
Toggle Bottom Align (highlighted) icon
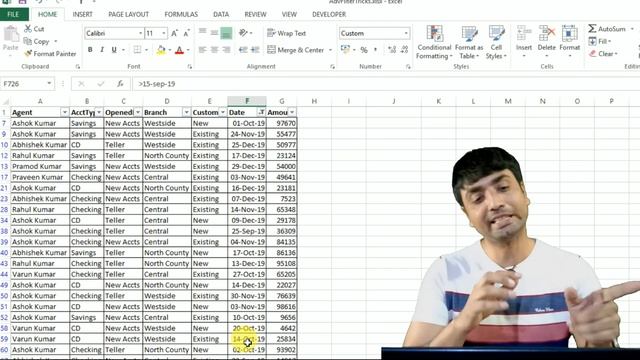click(x=226, y=33)
